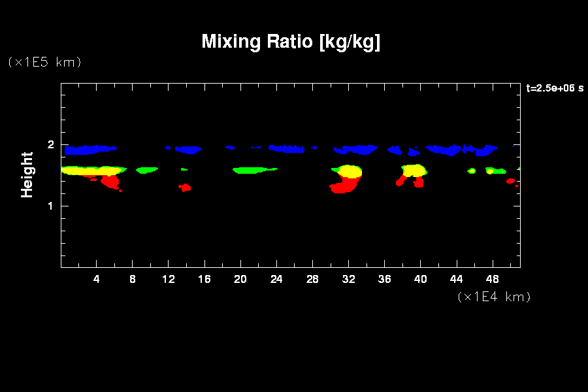Click y-axis tick label 2
Viewport: 588px width, 392px height.
point(50,145)
